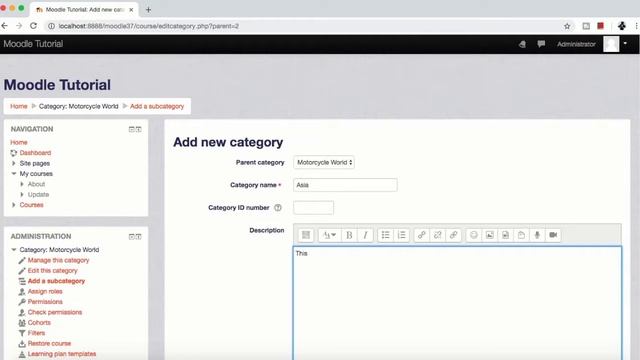The image size is (640, 360).
Task: Open the emoticon picker
Action: [473, 235]
